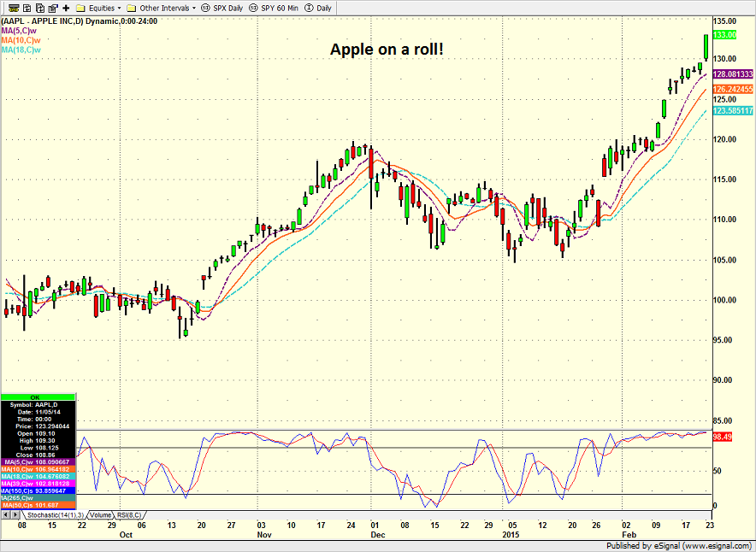Expand the Equities dropdown arrow
Screen dimensions: 756x552
119,9
